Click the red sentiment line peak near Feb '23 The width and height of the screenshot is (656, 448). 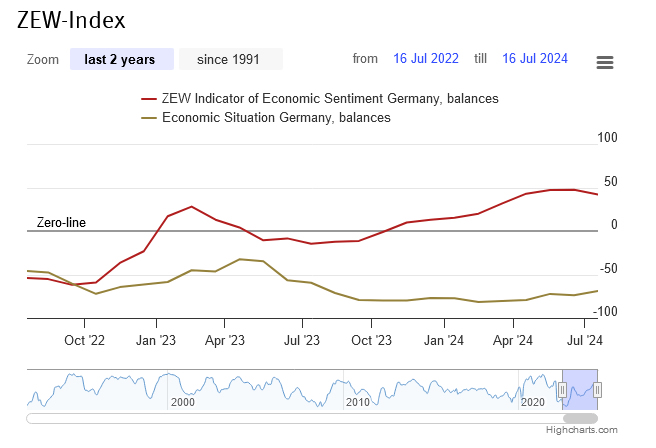[x=191, y=207]
